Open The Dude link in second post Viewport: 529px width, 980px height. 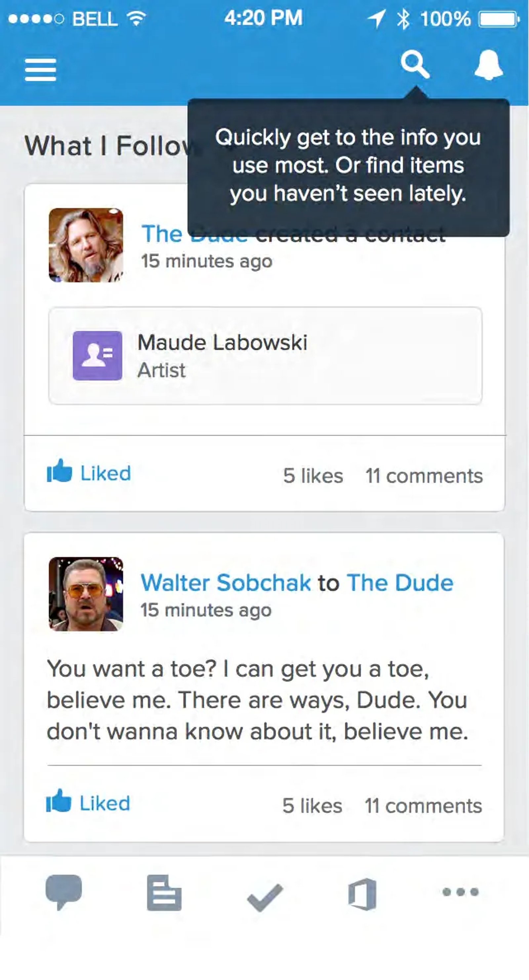coord(400,582)
